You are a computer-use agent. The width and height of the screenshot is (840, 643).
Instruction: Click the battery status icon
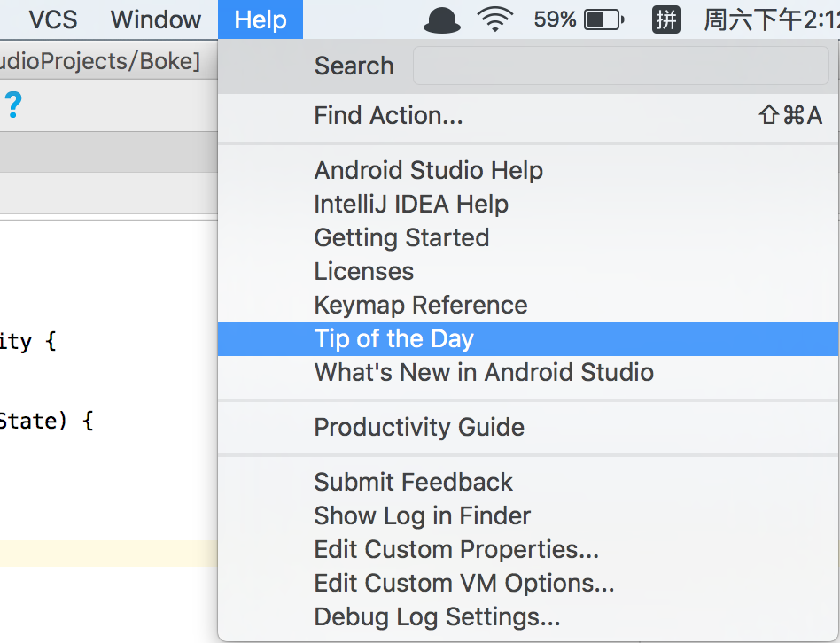point(604,20)
